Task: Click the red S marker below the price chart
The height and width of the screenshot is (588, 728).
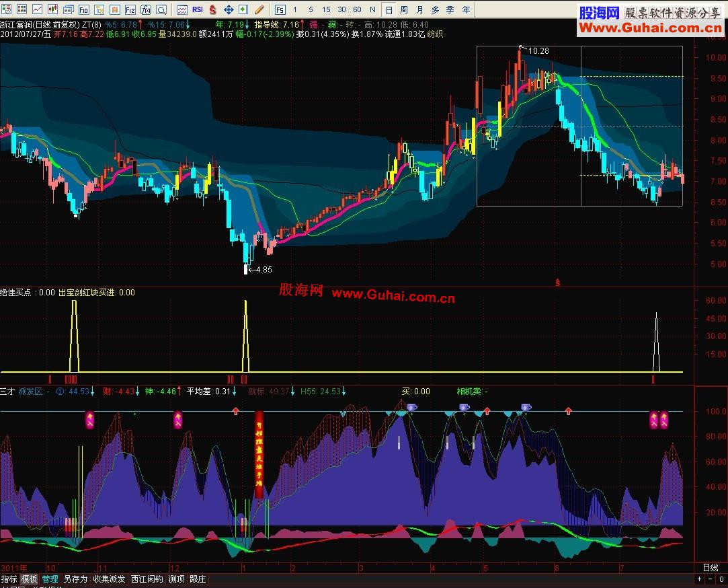Action: 558,283
